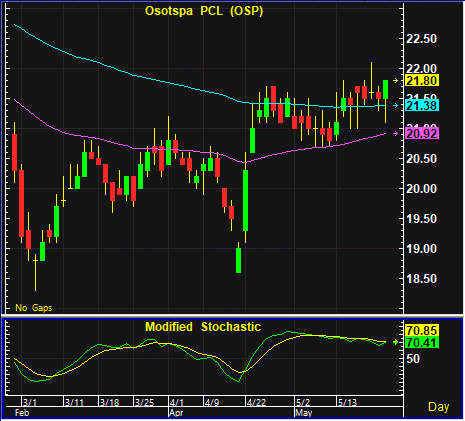Viewport: 465px width, 421px height.
Task: Select the 4/22 date marker
Action: (x=256, y=402)
